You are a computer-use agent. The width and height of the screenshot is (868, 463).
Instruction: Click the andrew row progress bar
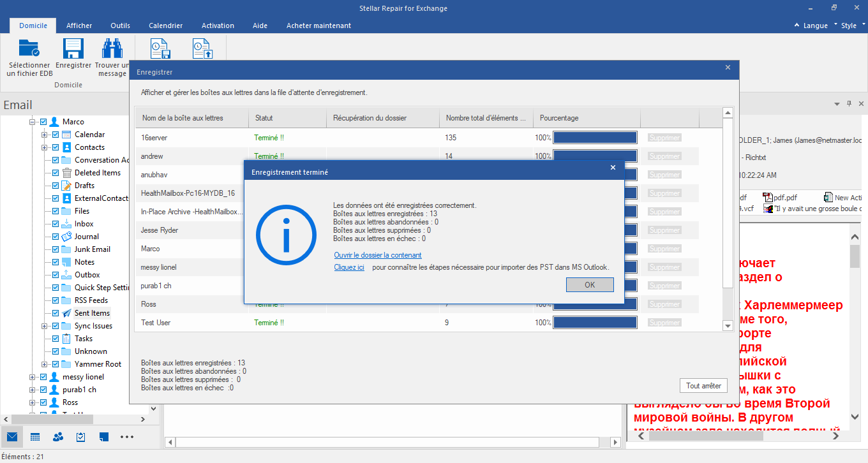(x=595, y=156)
